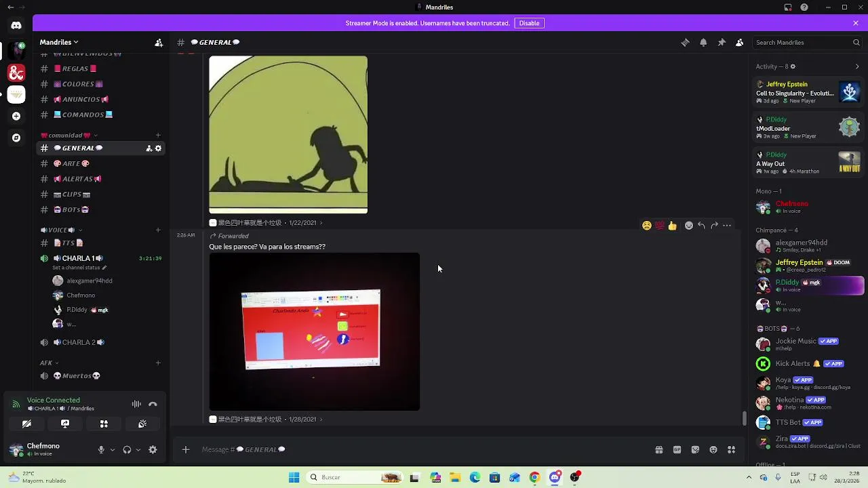Collapse the AFK category

coord(49,363)
